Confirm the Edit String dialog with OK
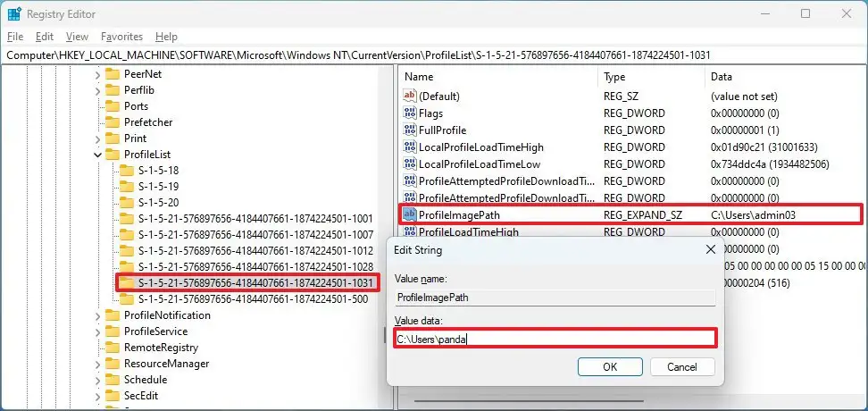This screenshot has width=868, height=411. (610, 366)
